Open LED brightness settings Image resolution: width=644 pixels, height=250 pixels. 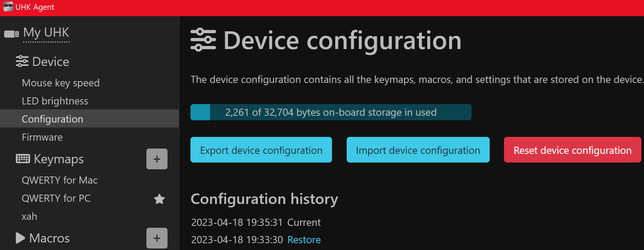click(x=55, y=101)
